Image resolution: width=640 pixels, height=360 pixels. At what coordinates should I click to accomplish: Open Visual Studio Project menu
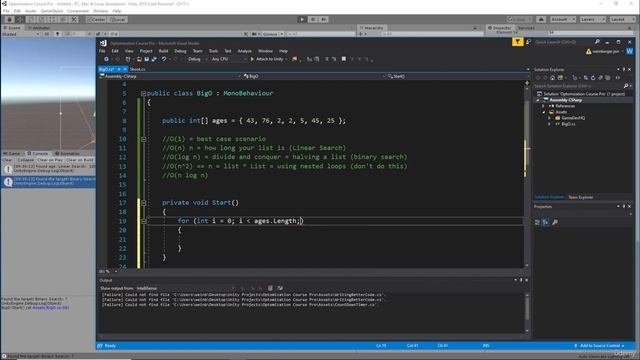click(146, 51)
